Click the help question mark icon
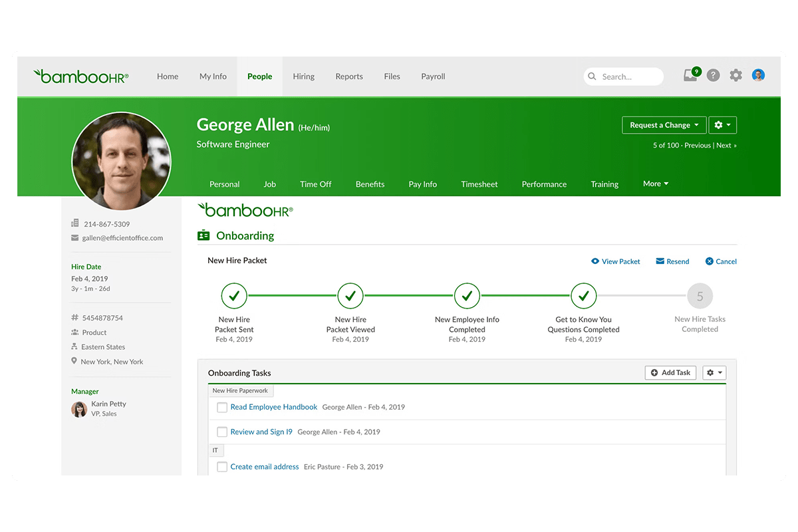798x532 pixels. (713, 76)
